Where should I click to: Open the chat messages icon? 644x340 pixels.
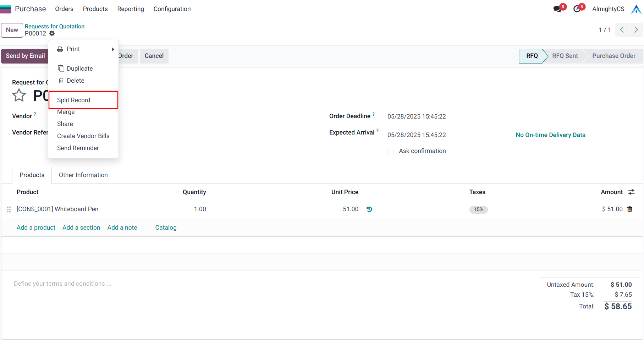(557, 9)
